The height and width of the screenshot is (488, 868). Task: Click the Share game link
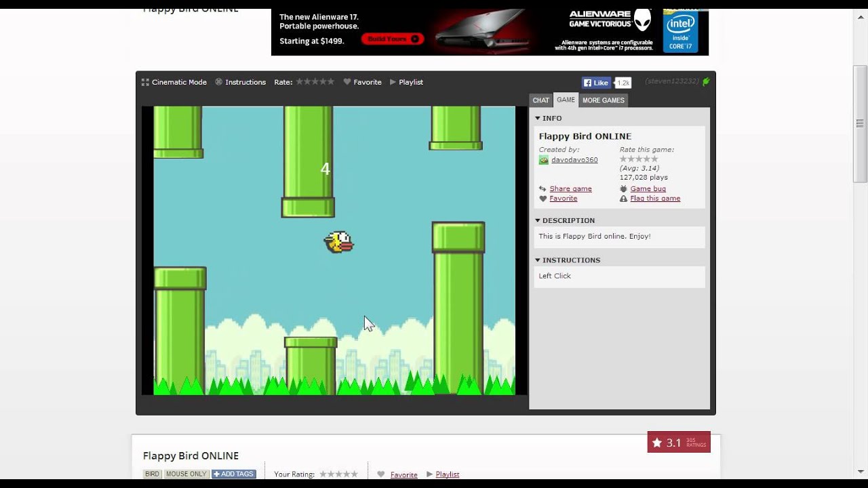point(570,189)
